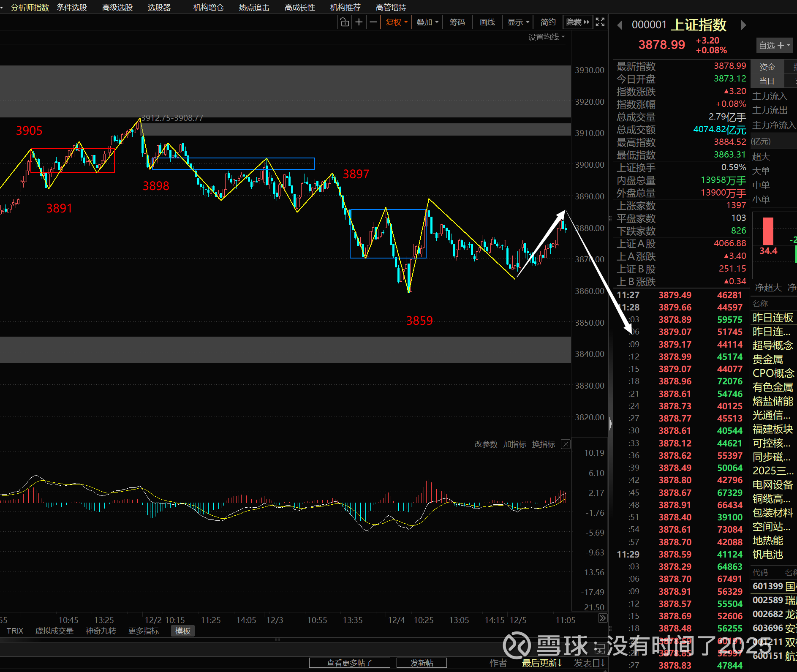
Task: Click 改参数 to edit indicator parameters
Action: point(486,444)
